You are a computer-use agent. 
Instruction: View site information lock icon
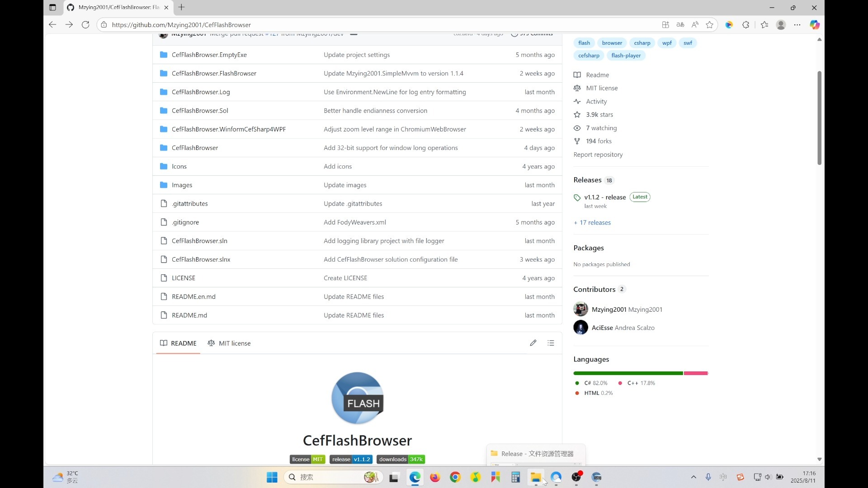coord(104,25)
